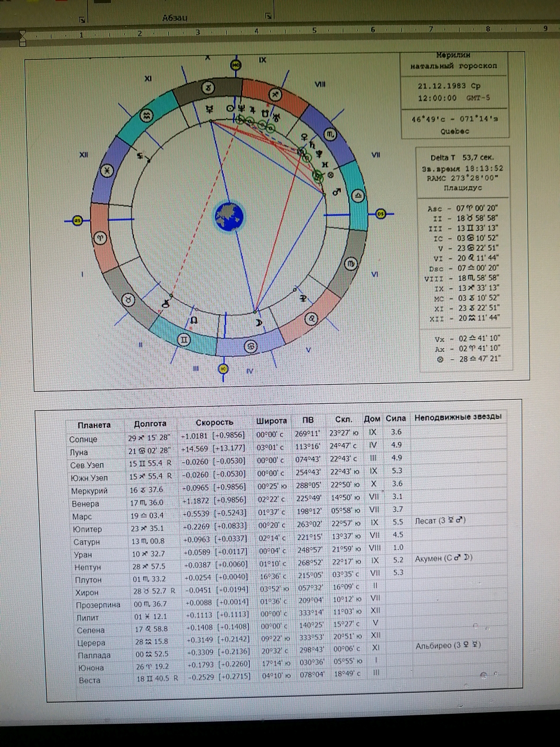This screenshot has width=560, height=747.
Task: Click the 'Неподвижные звезды' column header
Action: tap(458, 417)
